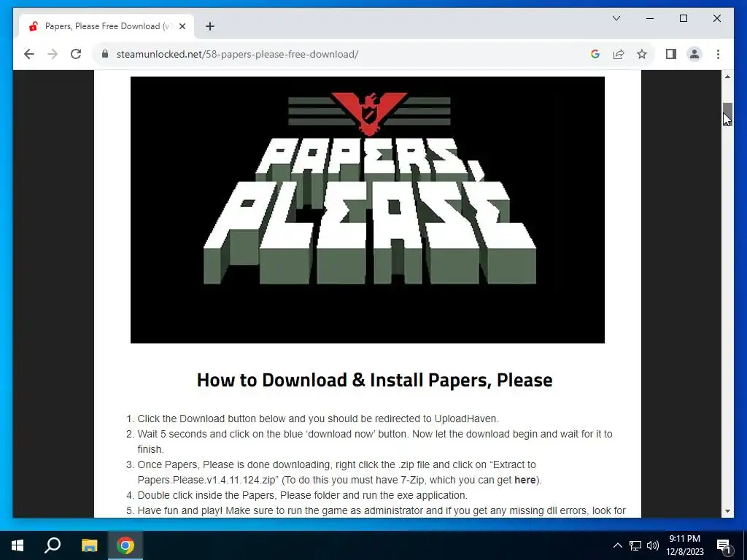Bookmark this tab with star icon
This screenshot has height=560, width=747.
(x=642, y=54)
